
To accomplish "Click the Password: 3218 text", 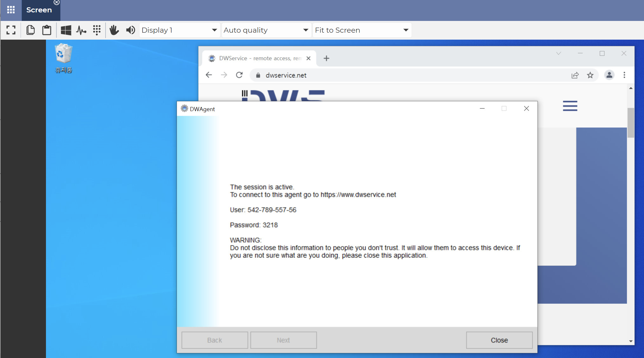I will coord(254,225).
